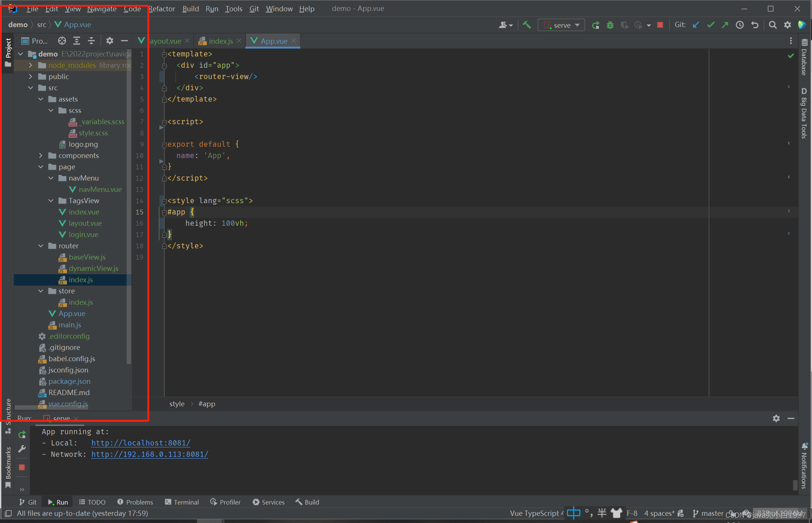Click the green Build hammer icon
This screenshot has height=523, width=812.
pyautogui.click(x=527, y=25)
